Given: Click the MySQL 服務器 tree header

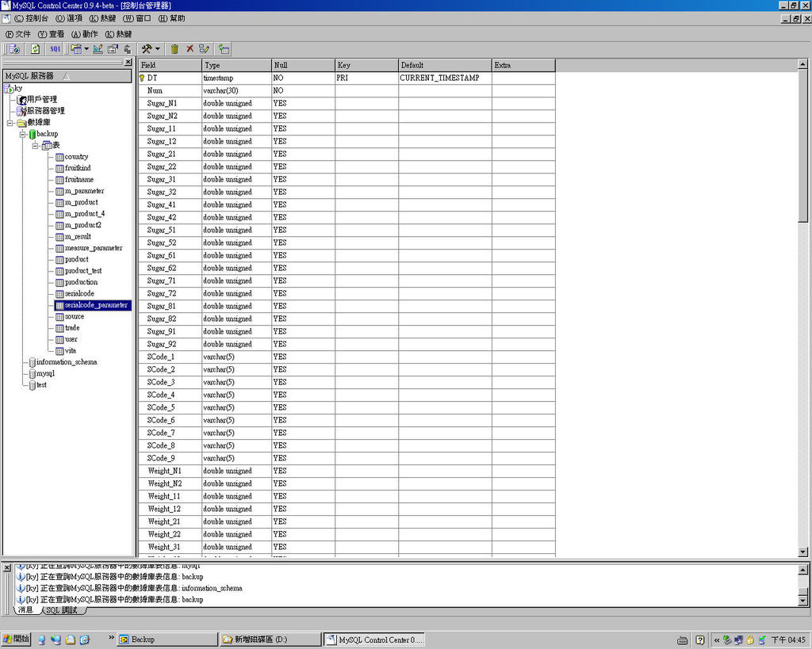Looking at the screenshot, I should [67, 76].
